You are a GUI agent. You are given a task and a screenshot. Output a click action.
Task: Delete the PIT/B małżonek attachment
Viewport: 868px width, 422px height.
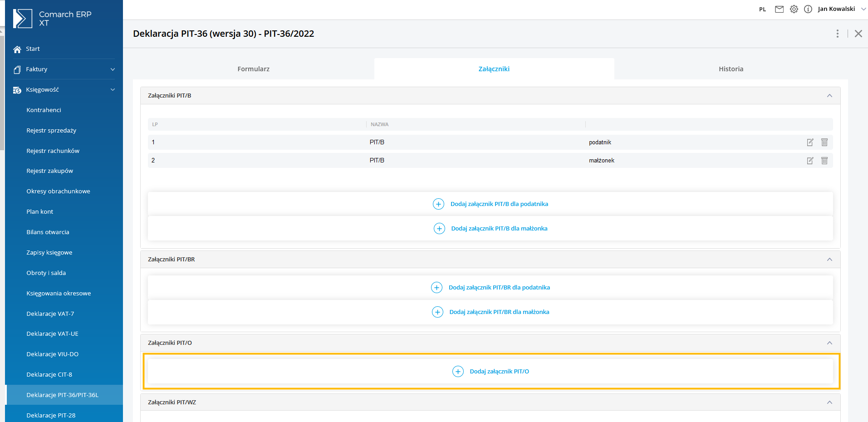click(x=824, y=161)
